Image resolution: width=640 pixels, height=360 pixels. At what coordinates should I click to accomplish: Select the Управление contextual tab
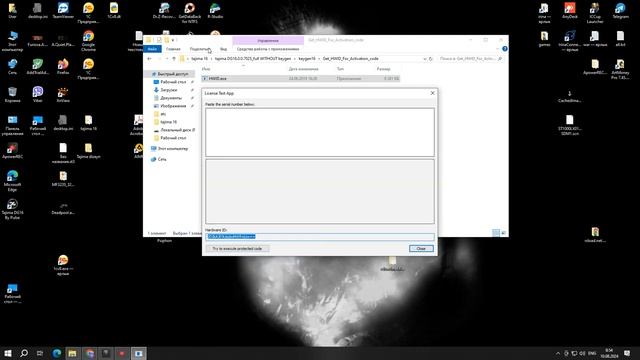click(268, 40)
